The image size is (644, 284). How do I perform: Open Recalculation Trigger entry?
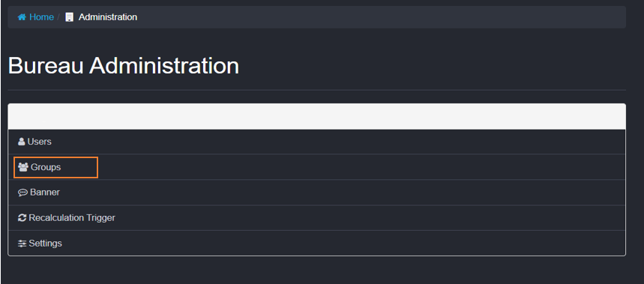point(72,218)
